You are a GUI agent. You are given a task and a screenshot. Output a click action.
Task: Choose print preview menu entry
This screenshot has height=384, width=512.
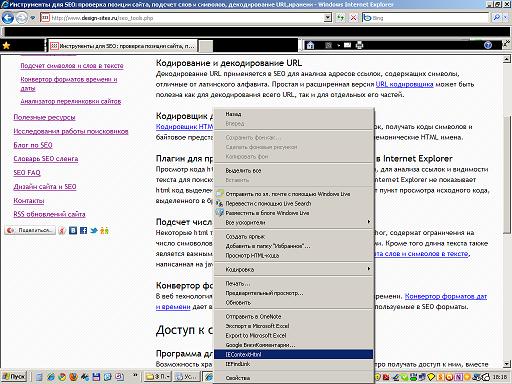pyautogui.click(x=293, y=293)
